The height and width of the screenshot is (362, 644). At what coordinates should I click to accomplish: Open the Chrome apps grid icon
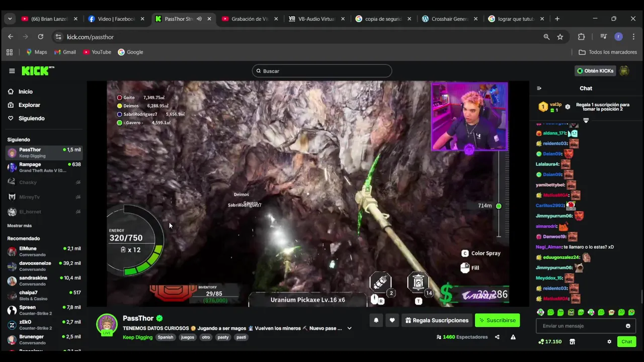coord(10,52)
